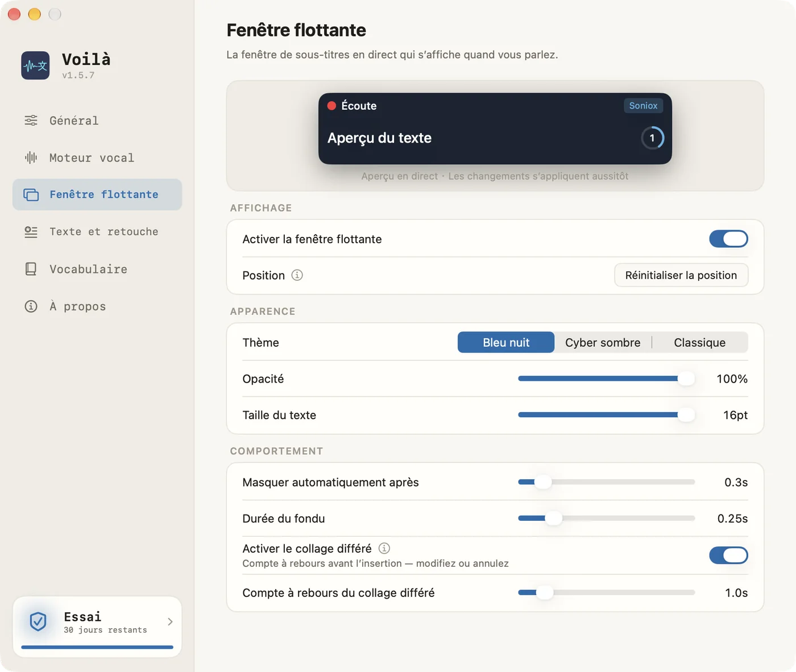The image size is (796, 672).
Task: Click the APPARENCE section header
Action: tap(263, 312)
